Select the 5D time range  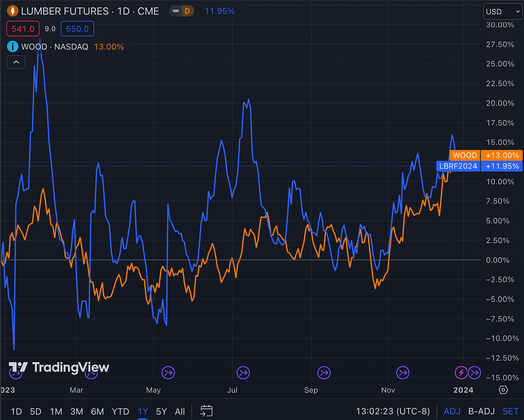click(x=36, y=412)
